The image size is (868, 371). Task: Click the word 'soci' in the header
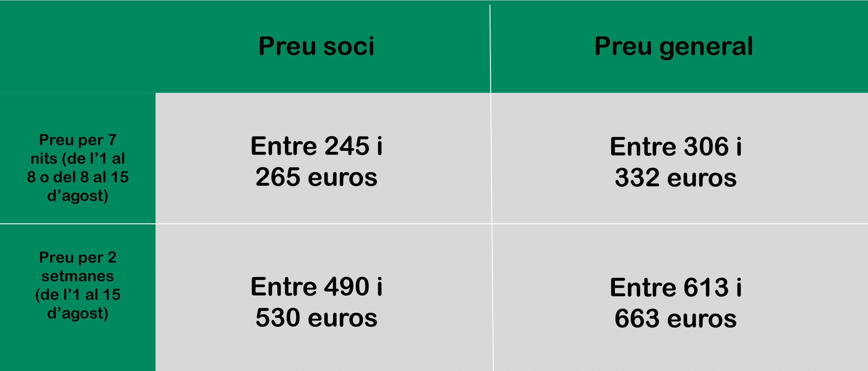click(x=349, y=47)
